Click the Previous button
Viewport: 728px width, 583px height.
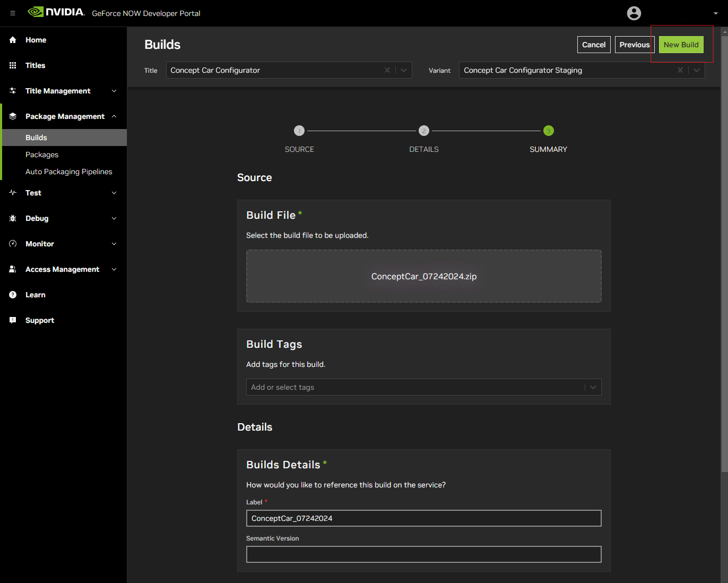click(x=635, y=45)
